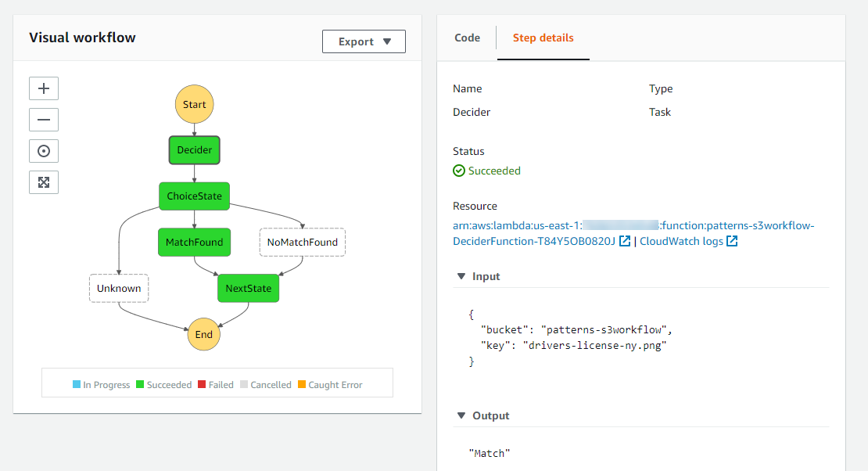Open the DeciderFunction Lambda ARN link
Viewport: 868px width, 471px height.
(633, 233)
